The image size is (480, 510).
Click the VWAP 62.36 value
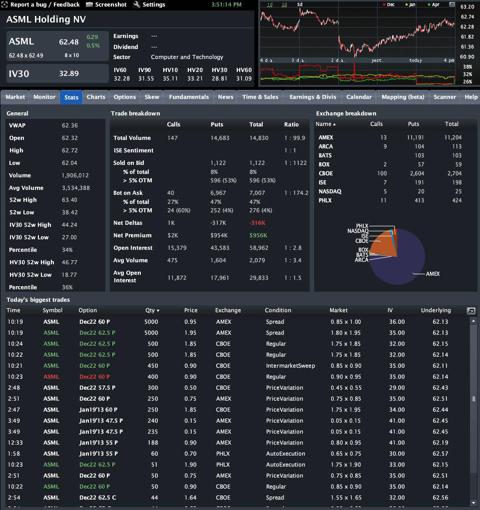coord(70,126)
